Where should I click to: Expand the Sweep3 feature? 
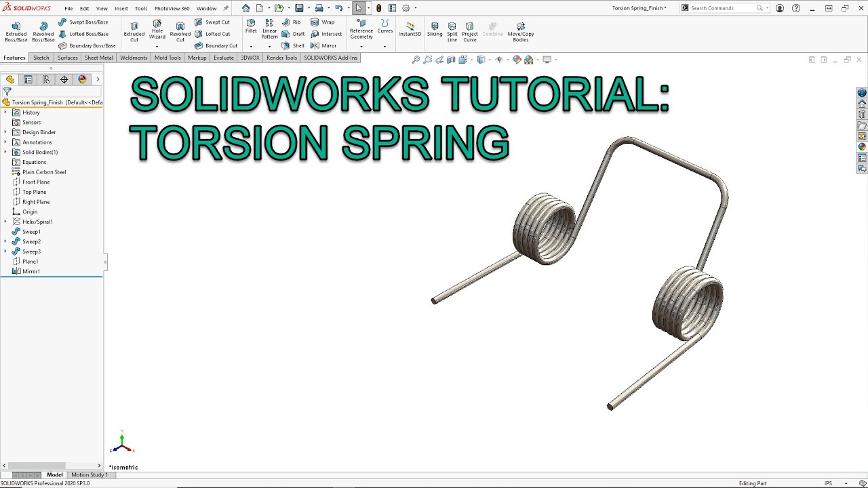click(x=5, y=251)
